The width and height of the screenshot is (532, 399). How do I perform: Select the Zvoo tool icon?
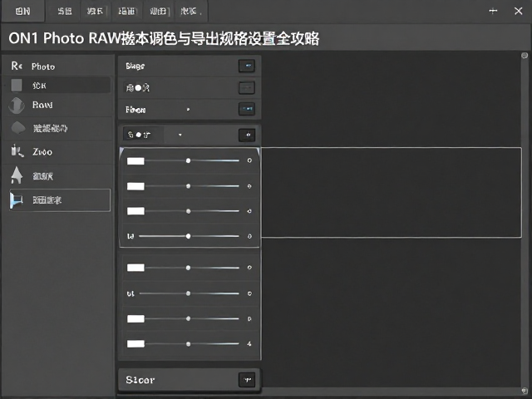[17, 151]
